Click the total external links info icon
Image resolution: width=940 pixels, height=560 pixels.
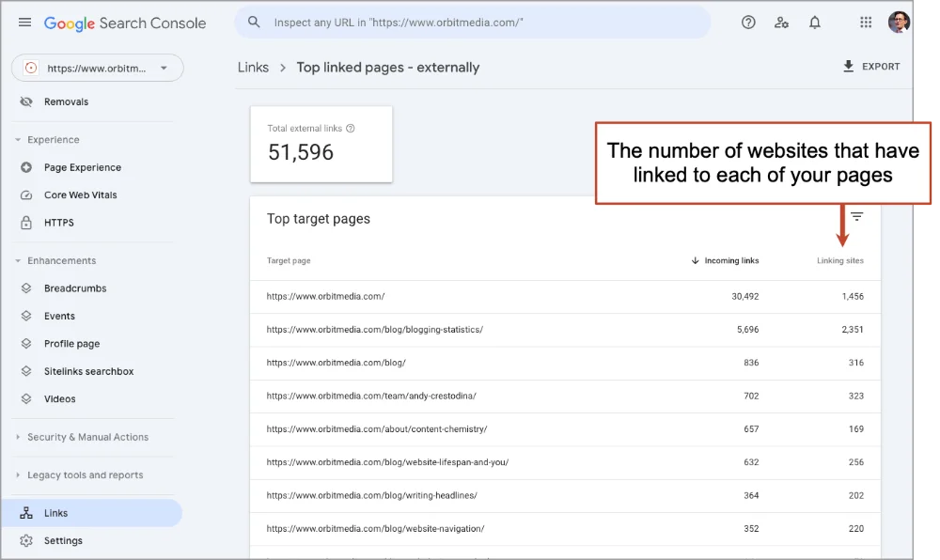[x=351, y=128]
